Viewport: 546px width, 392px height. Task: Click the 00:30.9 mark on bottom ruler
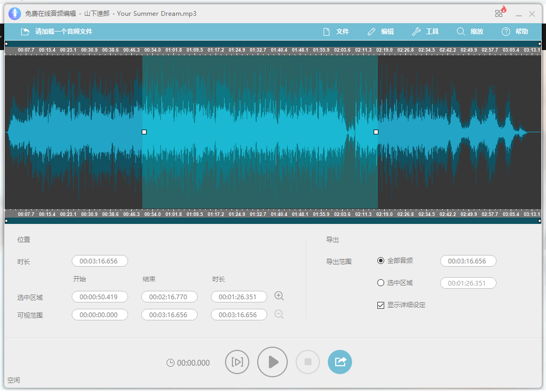tap(89, 214)
